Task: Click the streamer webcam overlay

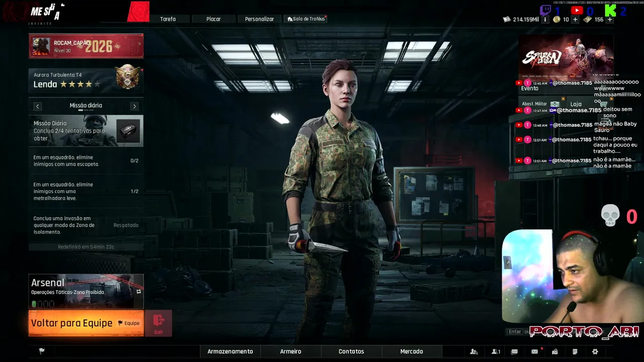Action: (x=573, y=276)
